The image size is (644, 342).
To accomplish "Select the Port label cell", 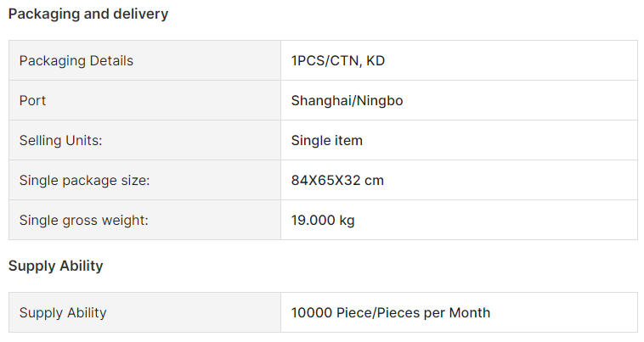I will [144, 100].
